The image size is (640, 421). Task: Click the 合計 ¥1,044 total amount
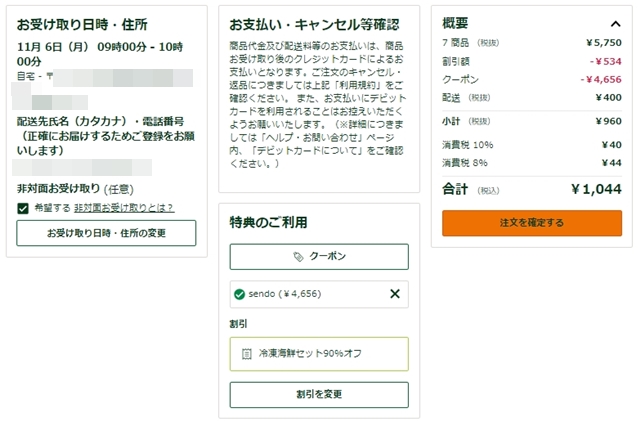point(596,189)
